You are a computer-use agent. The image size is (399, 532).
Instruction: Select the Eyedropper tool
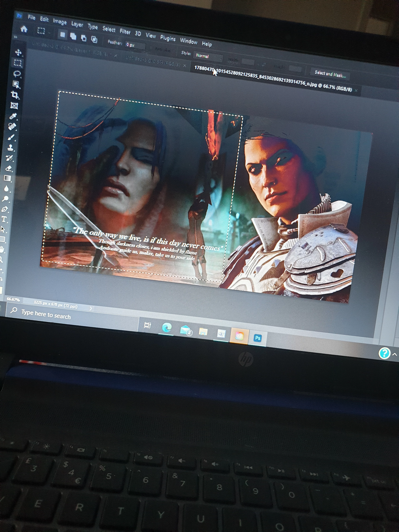coord(13,116)
